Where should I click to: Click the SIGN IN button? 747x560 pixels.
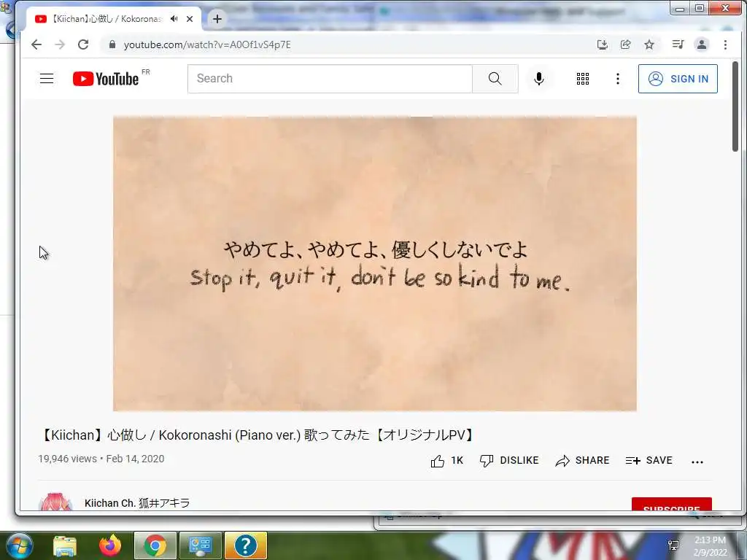pos(678,79)
